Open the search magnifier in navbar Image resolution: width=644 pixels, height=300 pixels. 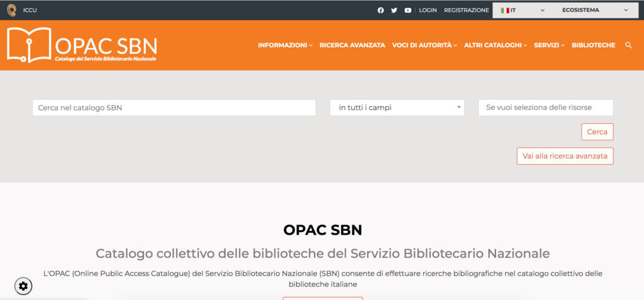(x=628, y=45)
